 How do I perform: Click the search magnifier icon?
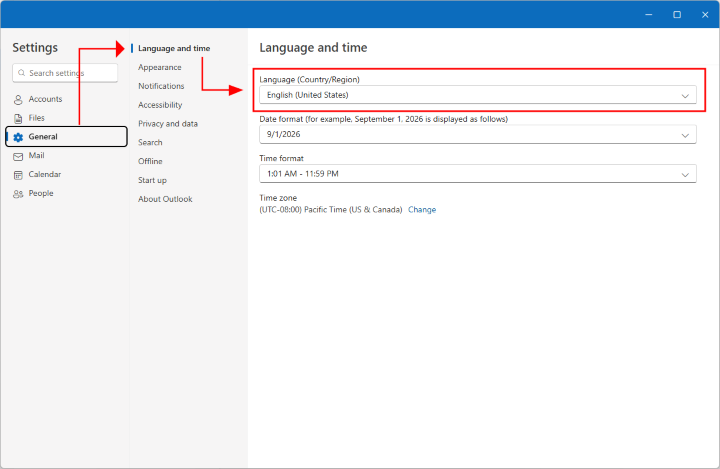tap(21, 73)
